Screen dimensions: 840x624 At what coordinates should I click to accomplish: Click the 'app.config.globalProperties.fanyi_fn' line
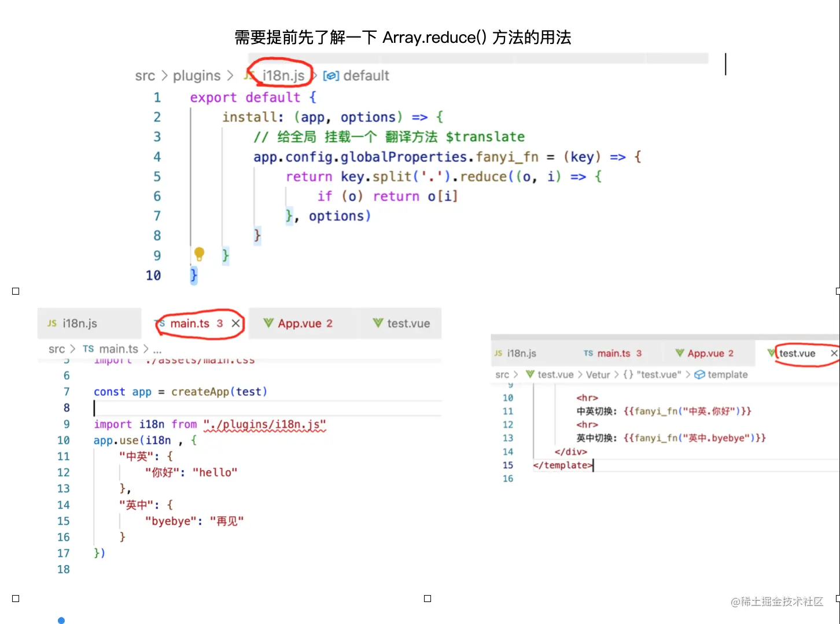click(x=447, y=156)
